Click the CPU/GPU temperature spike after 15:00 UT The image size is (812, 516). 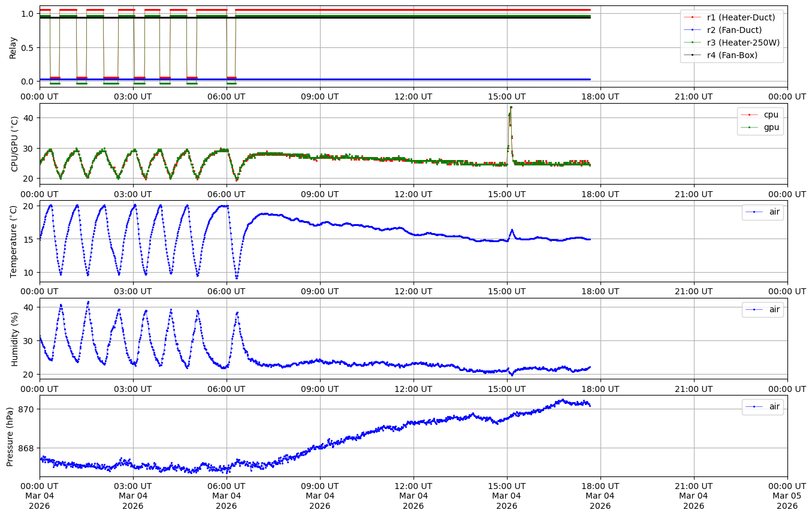coord(511,108)
